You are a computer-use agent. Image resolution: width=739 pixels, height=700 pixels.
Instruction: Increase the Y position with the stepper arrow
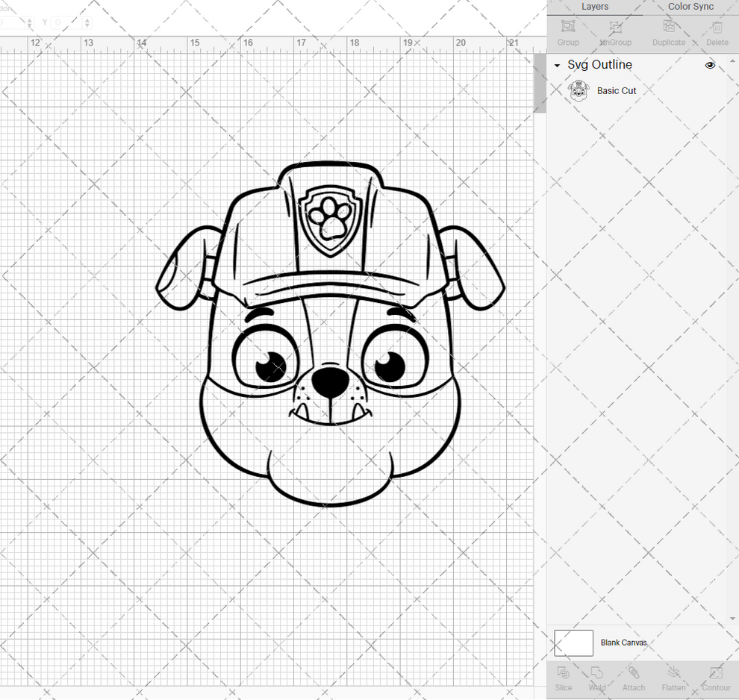point(87,19)
